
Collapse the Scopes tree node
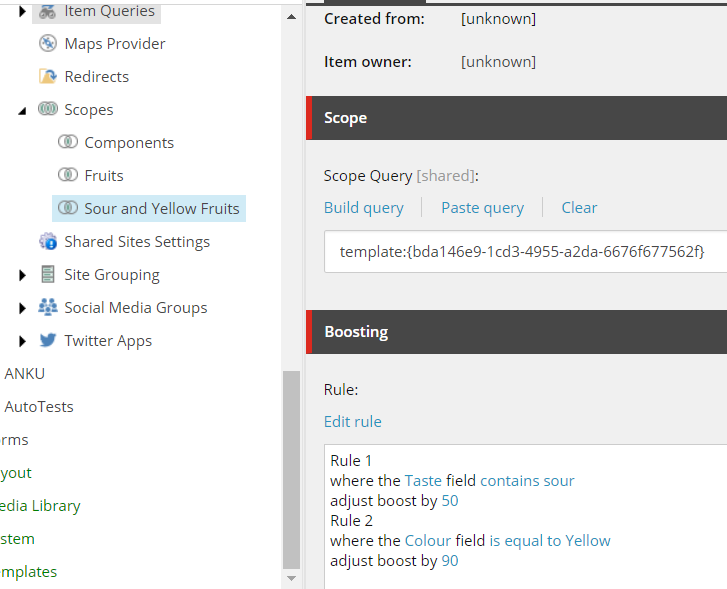point(22,110)
